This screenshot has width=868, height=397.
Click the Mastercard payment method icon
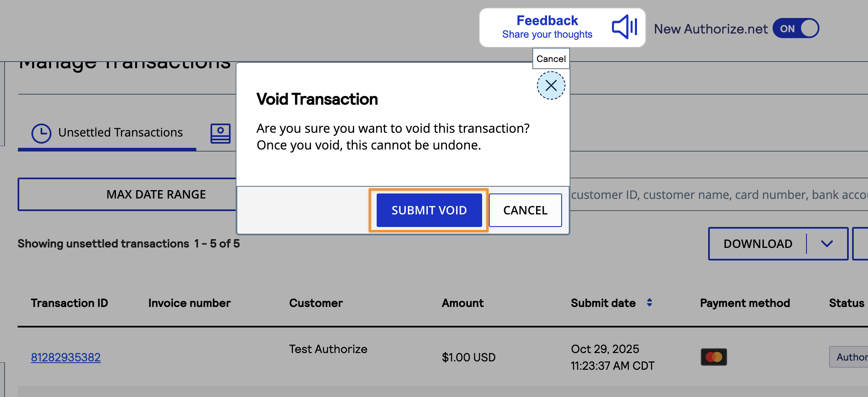point(714,357)
